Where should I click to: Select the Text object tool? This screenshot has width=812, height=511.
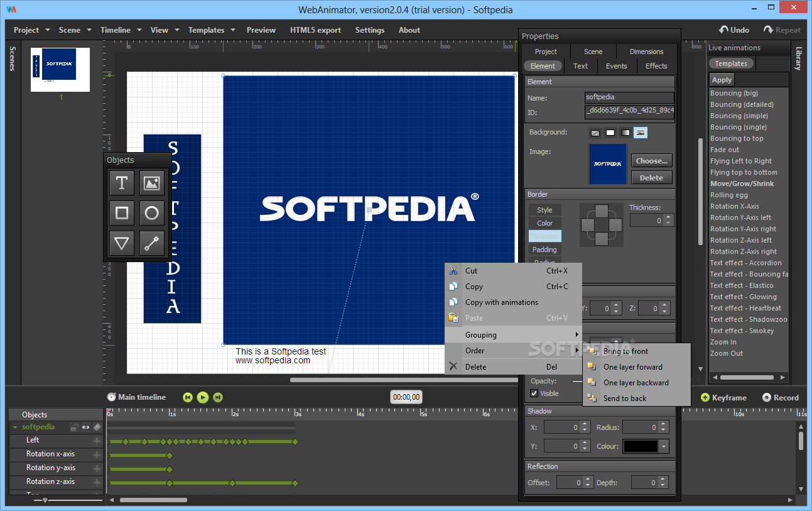tap(122, 183)
